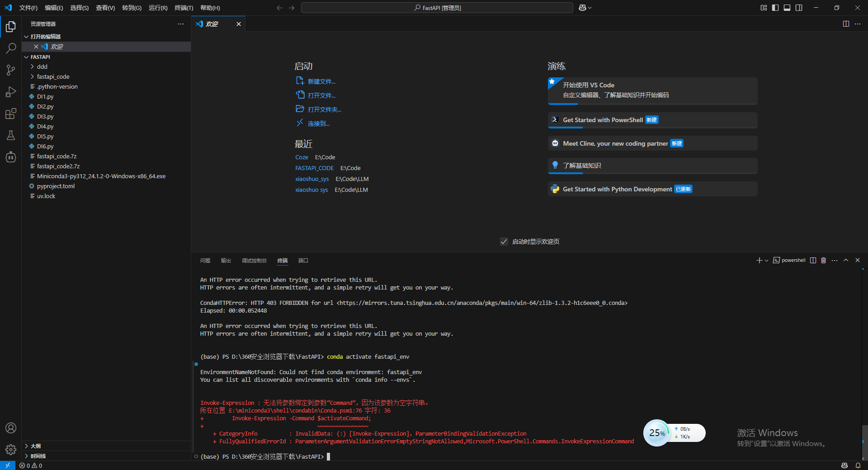Open recent project Coze
The width and height of the screenshot is (868, 470).
[302, 157]
